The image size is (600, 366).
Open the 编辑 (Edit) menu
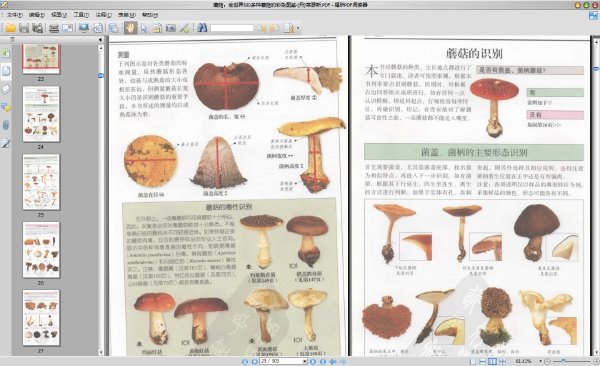(36, 15)
